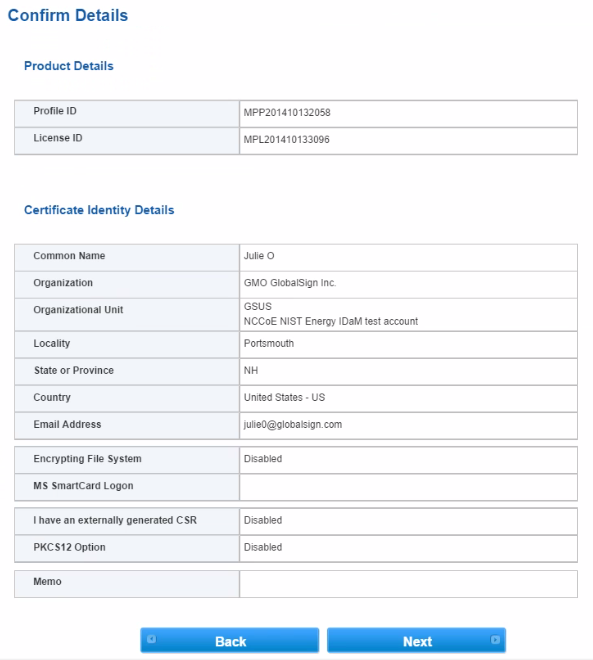Click right arrow icon on Next button

(x=495, y=639)
